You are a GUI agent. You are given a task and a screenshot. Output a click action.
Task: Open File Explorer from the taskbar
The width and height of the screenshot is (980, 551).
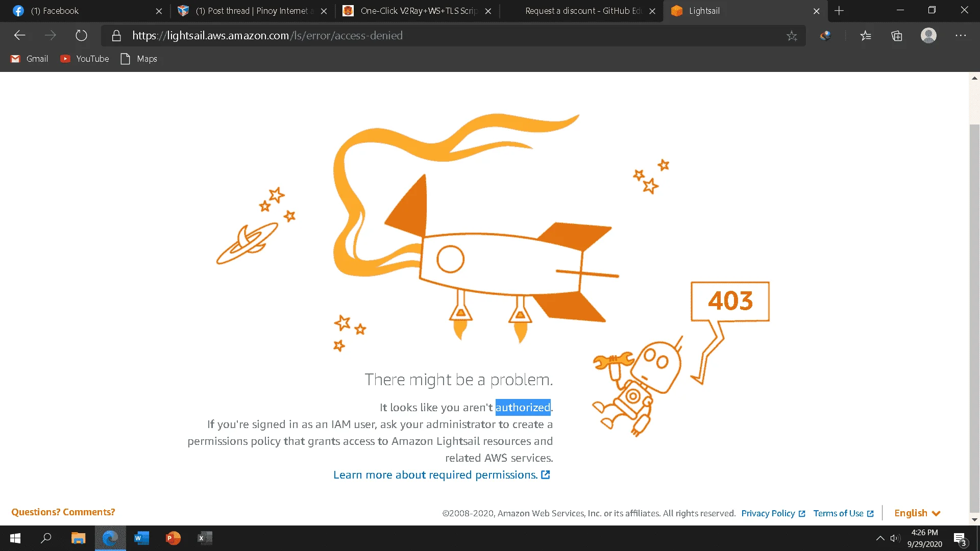[x=78, y=538]
